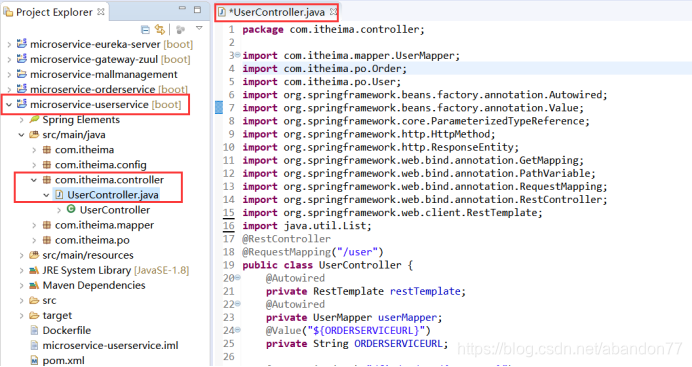Expand the microservice-eureka-server project
Image resolution: width=692 pixels, height=367 pixels.
point(9,45)
